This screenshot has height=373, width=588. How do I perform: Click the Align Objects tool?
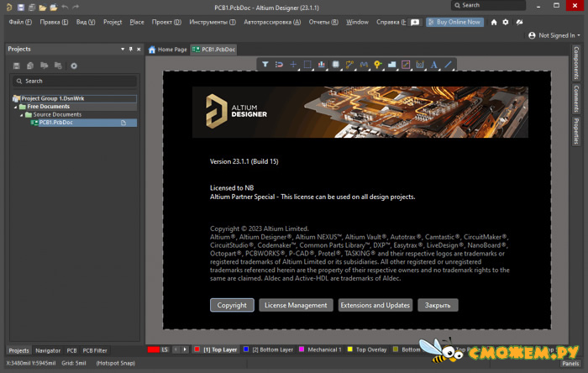pyautogui.click(x=322, y=65)
